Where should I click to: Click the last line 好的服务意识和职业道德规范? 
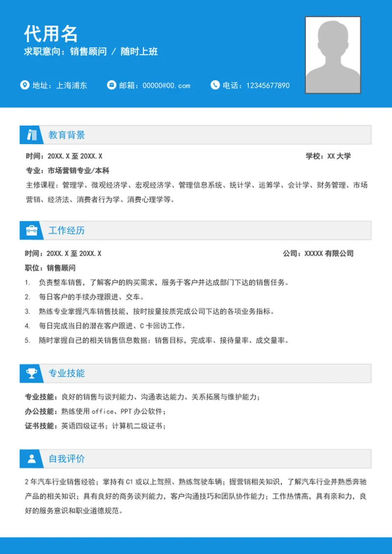pos(73,511)
